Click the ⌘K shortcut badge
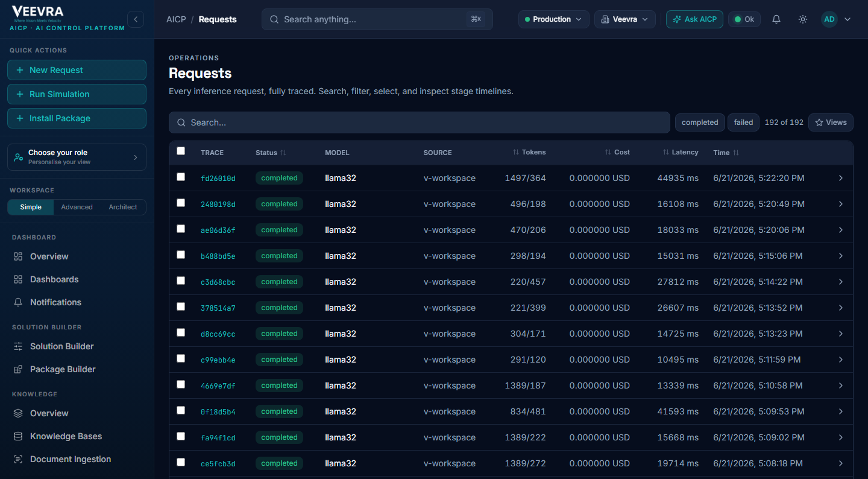 (x=476, y=19)
